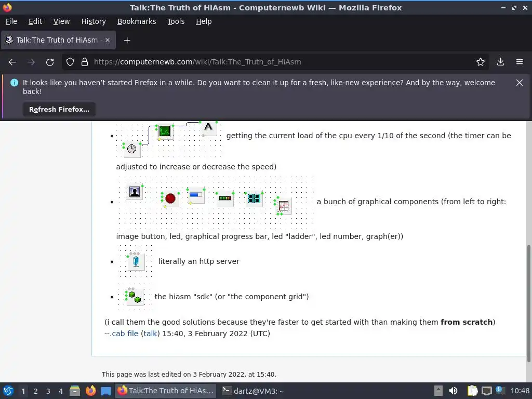Open the tracking protection shield
Viewport: 532px width, 399px height.
coord(70,62)
